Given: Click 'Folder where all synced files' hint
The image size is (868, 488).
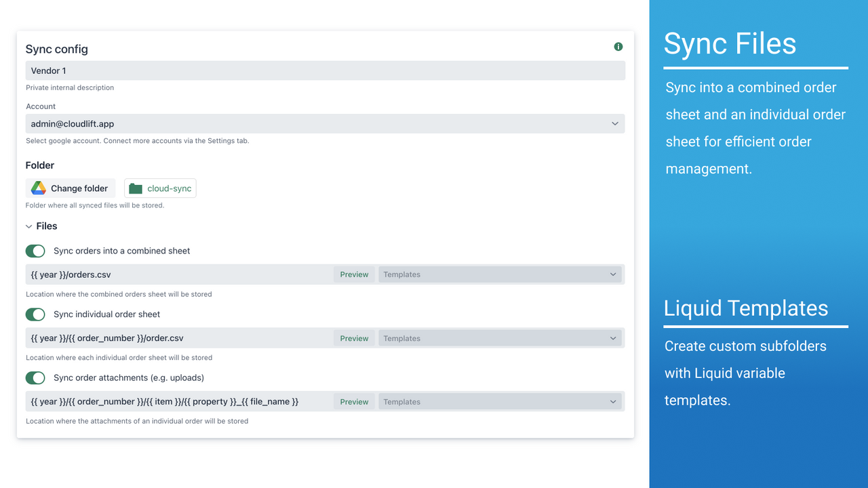Looking at the screenshot, I should tap(95, 205).
